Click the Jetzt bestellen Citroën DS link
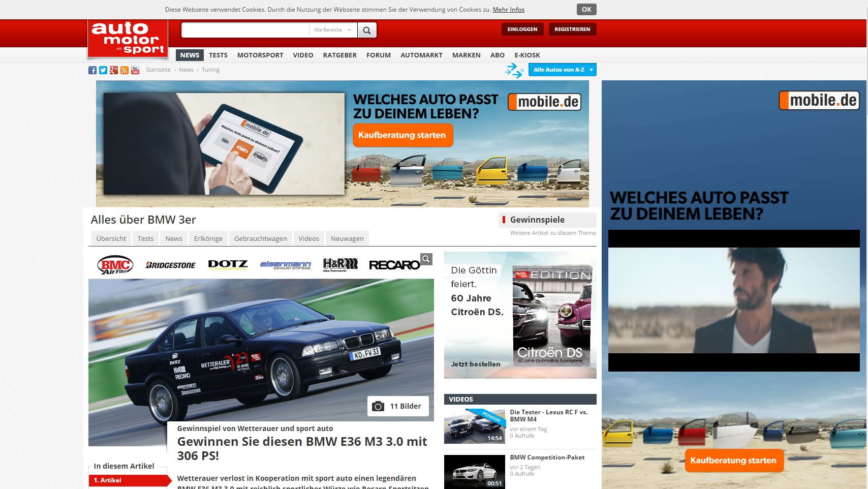This screenshot has height=489, width=868. 476,364
